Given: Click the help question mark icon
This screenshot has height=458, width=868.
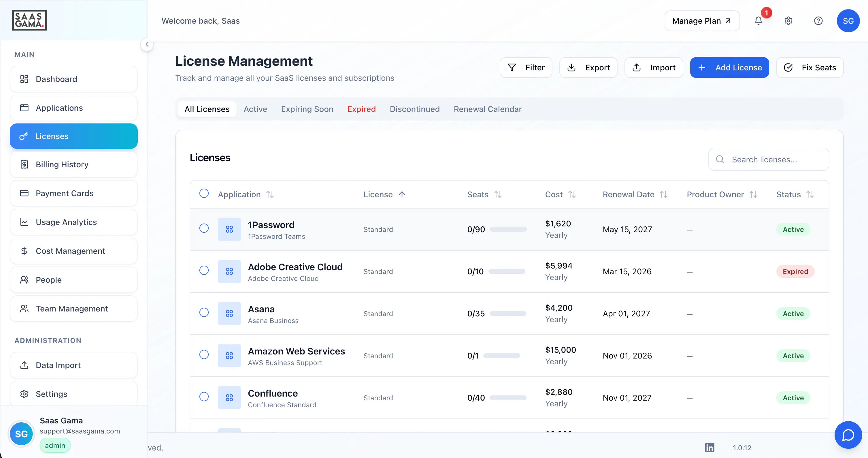Looking at the screenshot, I should coord(818,21).
